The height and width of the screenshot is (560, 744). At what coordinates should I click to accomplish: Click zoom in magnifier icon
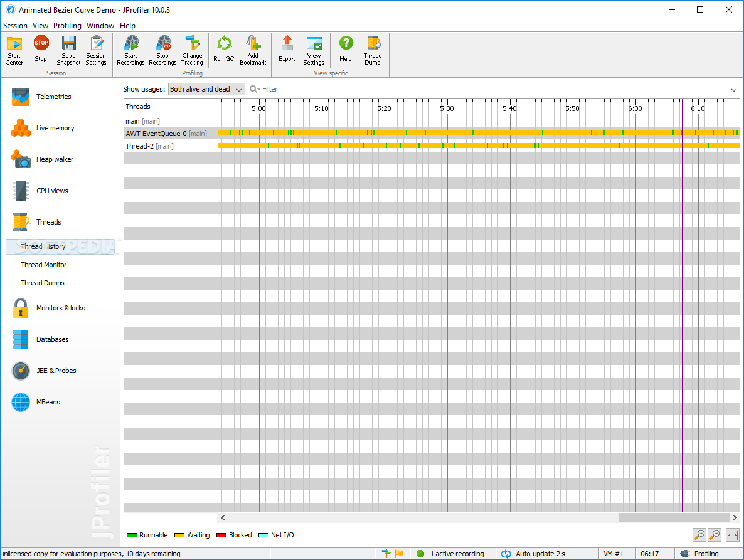coord(699,535)
